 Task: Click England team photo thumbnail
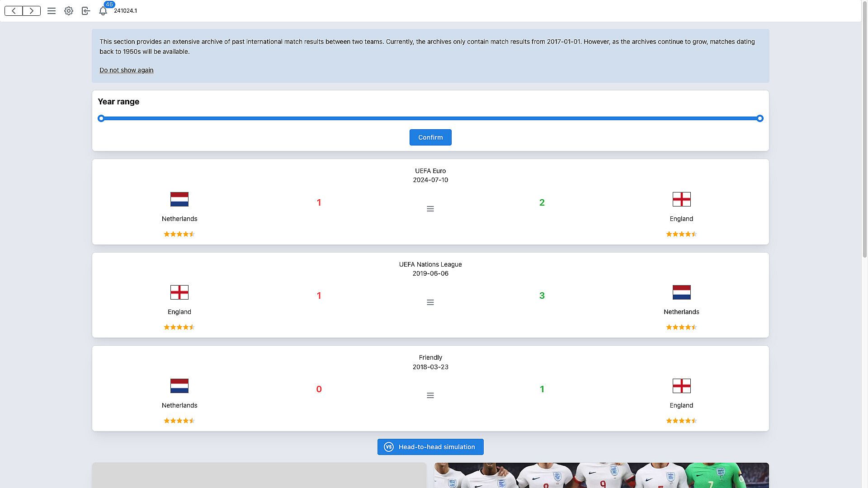(x=601, y=475)
